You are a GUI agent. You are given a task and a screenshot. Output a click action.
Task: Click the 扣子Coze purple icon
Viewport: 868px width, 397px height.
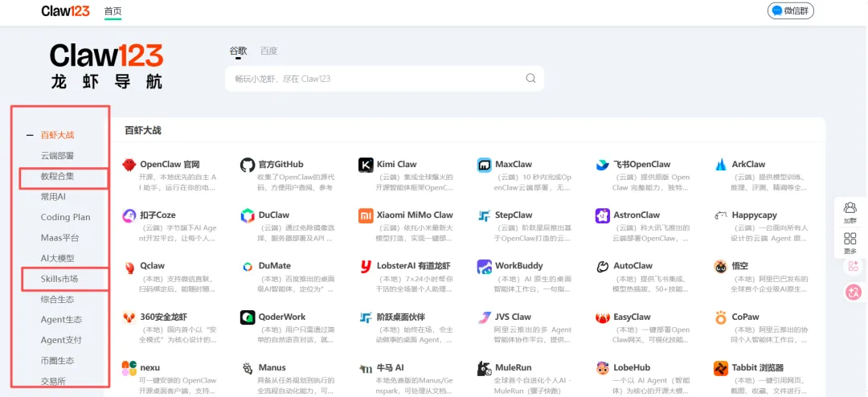click(x=129, y=215)
